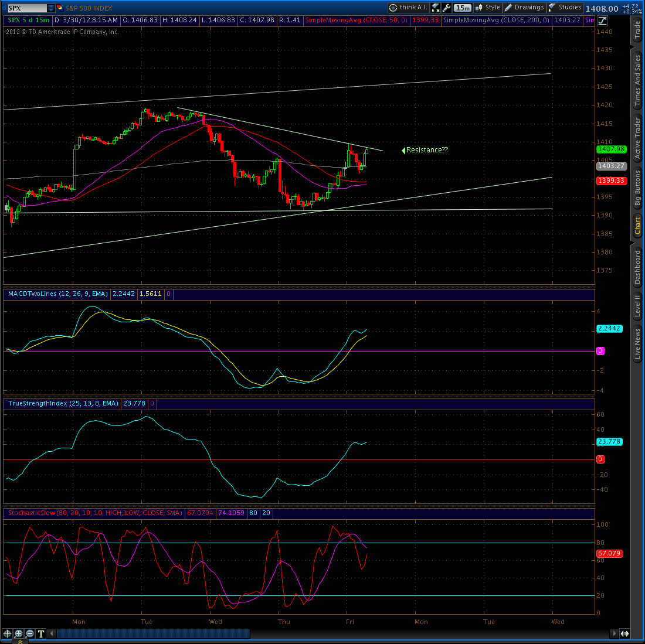Image resolution: width=645 pixels, height=644 pixels.
Task: Select the Chart side tab
Action: (x=637, y=226)
